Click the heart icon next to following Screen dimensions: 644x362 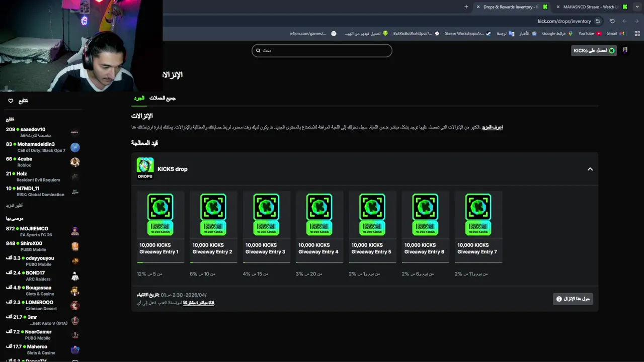click(11, 101)
